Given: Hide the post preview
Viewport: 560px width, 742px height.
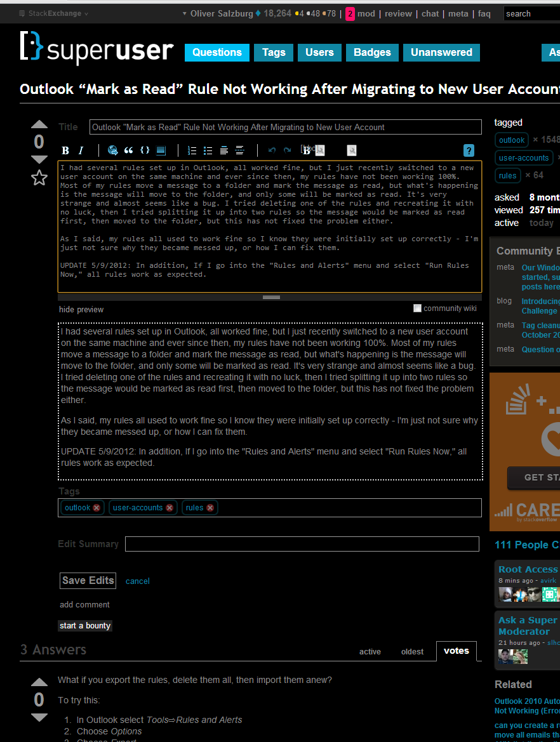Looking at the screenshot, I should [81, 310].
